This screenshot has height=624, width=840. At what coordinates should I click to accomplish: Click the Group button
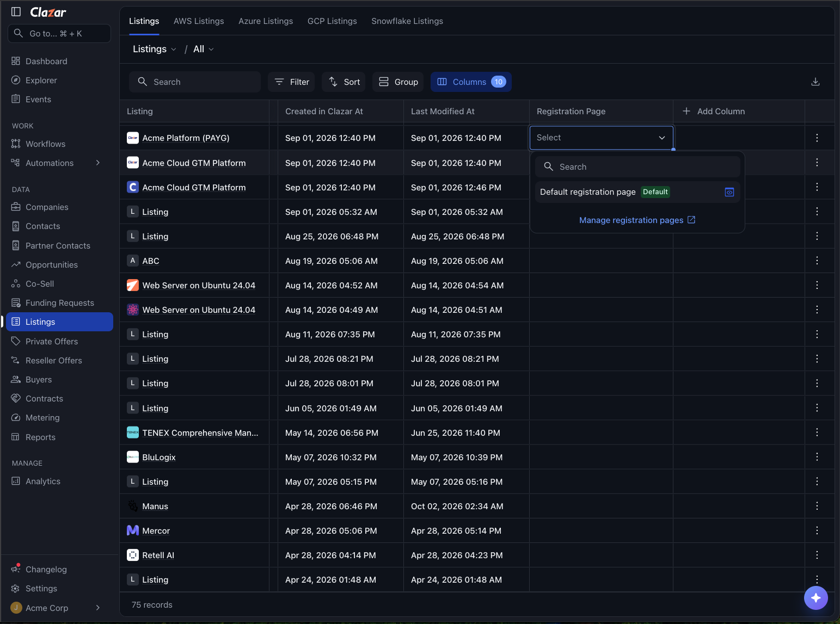tap(398, 82)
